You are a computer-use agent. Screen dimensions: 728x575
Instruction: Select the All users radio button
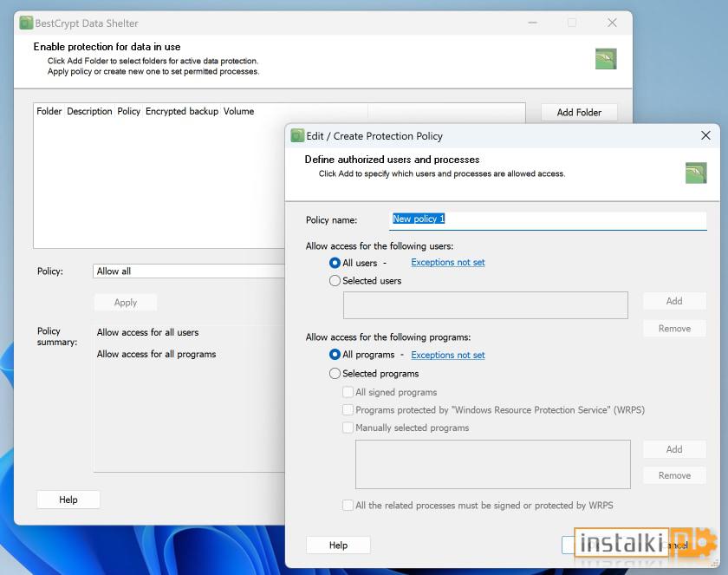pyautogui.click(x=335, y=263)
